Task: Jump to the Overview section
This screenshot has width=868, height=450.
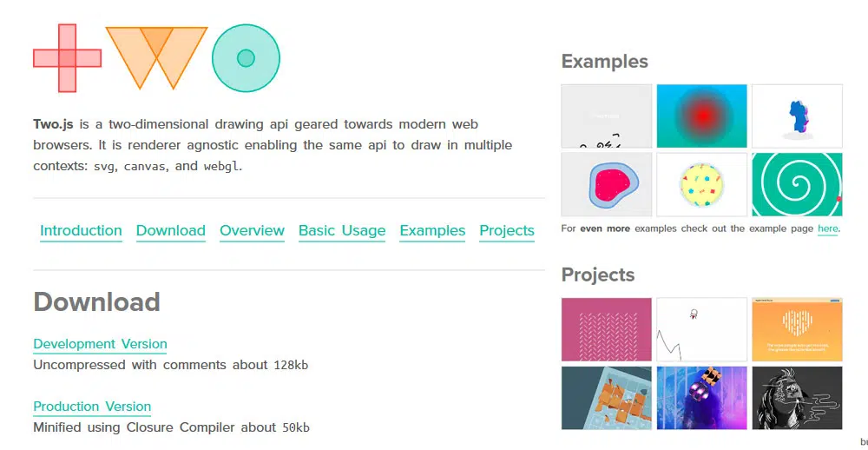Action: [252, 230]
